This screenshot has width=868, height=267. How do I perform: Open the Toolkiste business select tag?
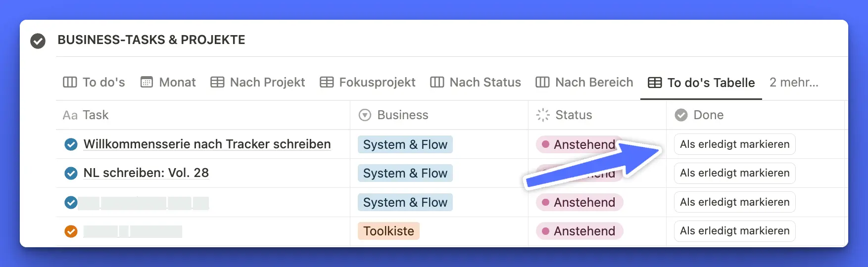[x=388, y=231]
